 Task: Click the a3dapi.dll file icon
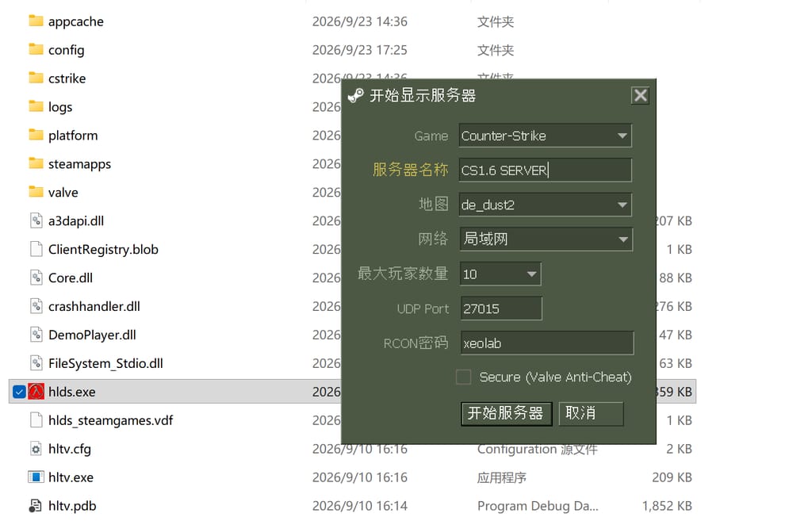pos(36,220)
